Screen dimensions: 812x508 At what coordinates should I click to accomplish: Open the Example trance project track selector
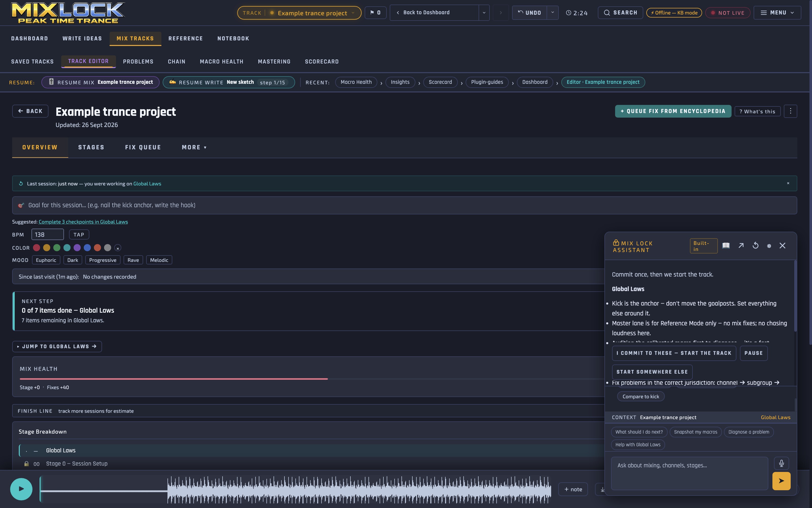(x=299, y=13)
